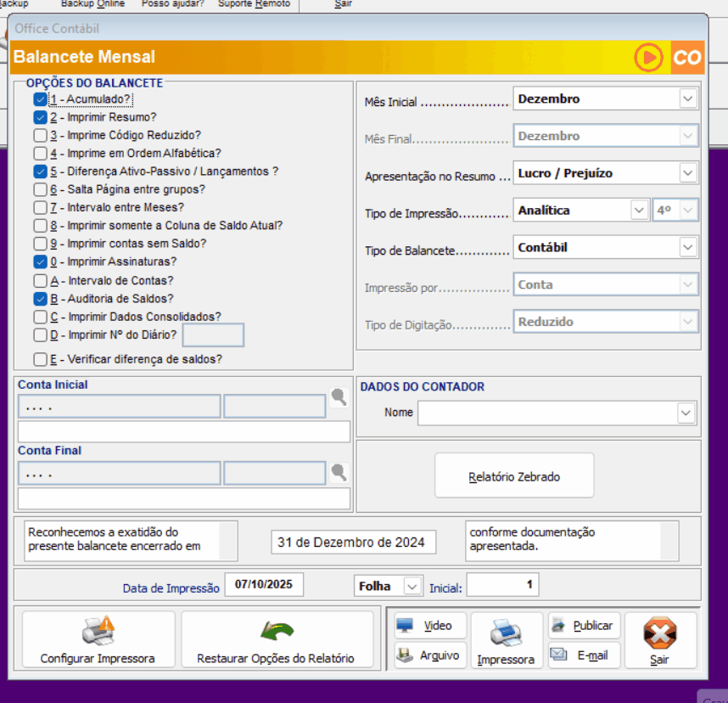Click the magnifier next to Conta Final

tap(339, 473)
